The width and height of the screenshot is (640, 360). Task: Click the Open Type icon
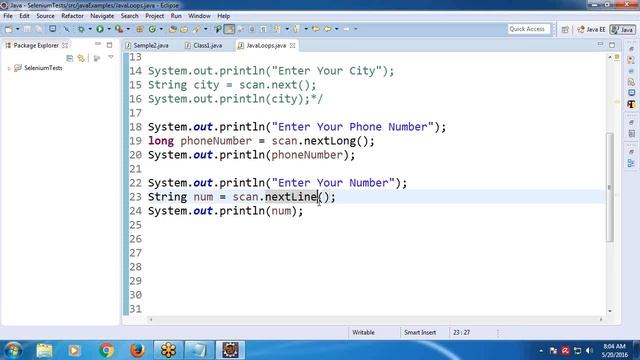coord(173,29)
